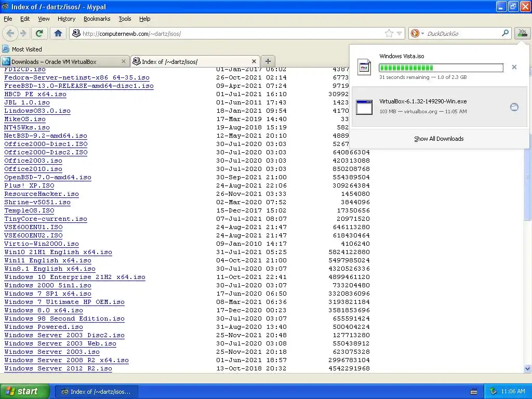Go forward with the Forward arrow button
This screenshot has width=532, height=399.
[23, 33]
